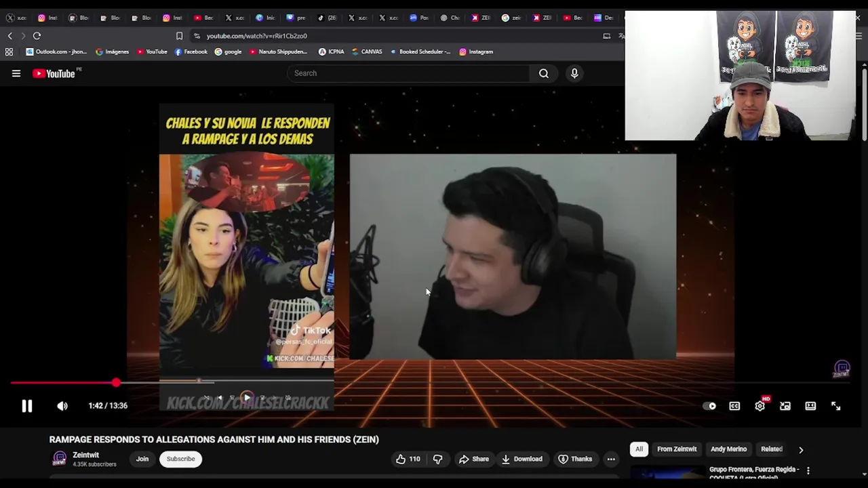Open the Outlook.com bookmark

[56, 52]
